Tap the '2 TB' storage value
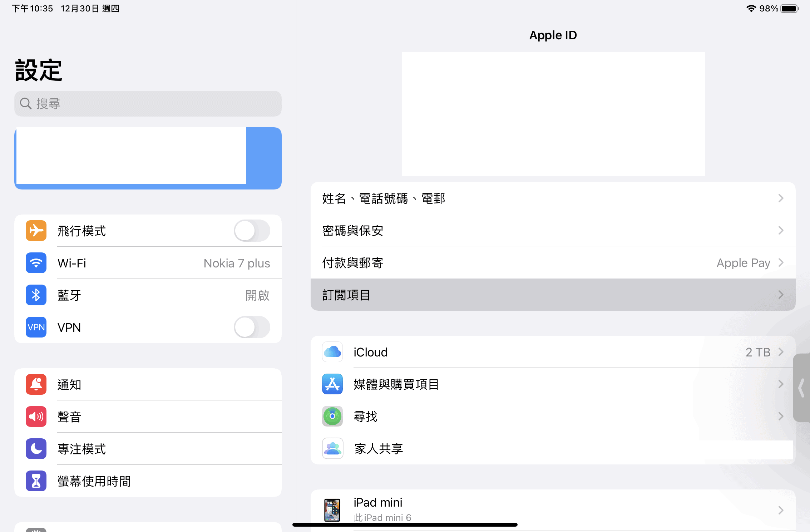Screen dimensions: 810x532 click(x=758, y=352)
